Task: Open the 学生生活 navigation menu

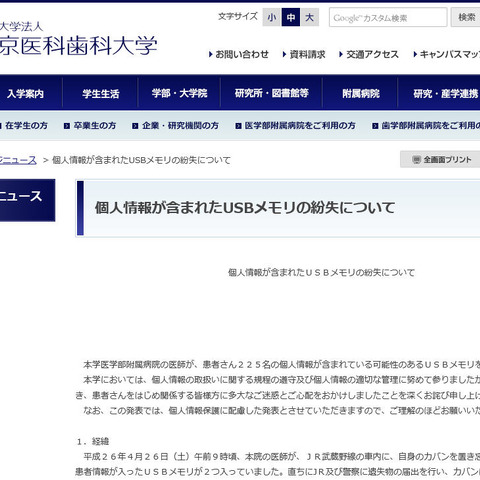Action: [x=100, y=93]
